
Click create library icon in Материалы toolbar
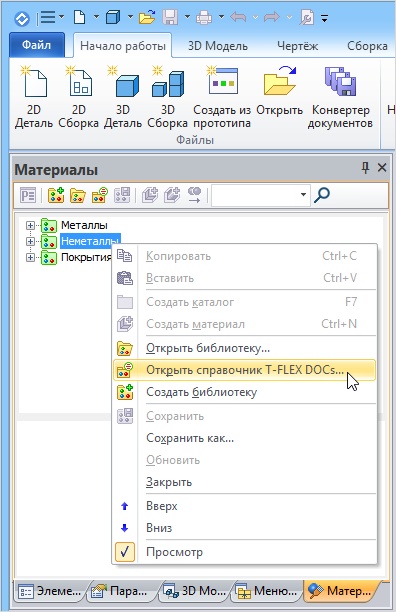[x=56, y=195]
